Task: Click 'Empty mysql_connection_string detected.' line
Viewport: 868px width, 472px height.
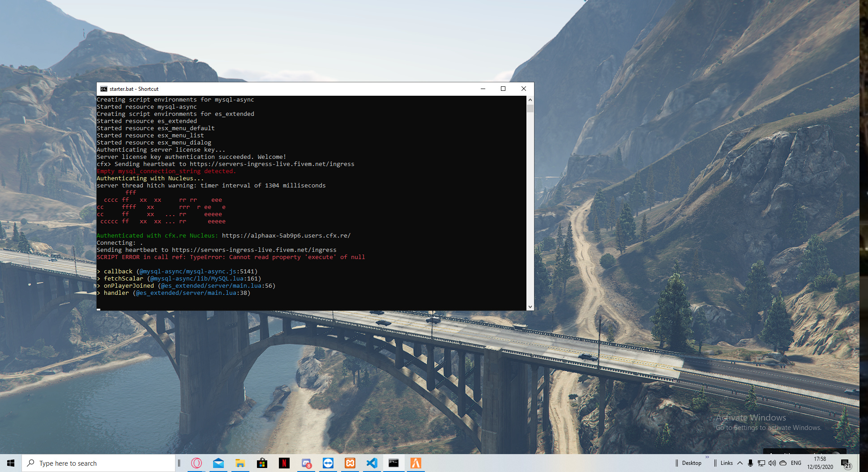Action: pyautogui.click(x=166, y=171)
